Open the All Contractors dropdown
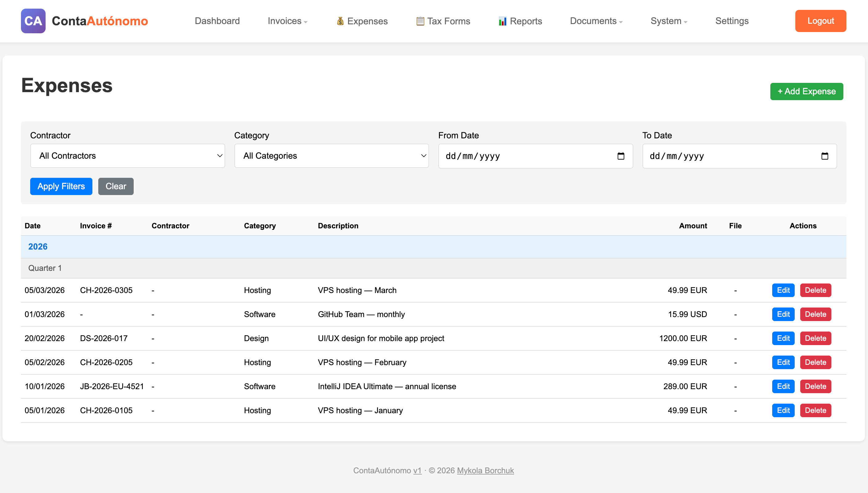The height and width of the screenshot is (493, 868). click(x=128, y=156)
